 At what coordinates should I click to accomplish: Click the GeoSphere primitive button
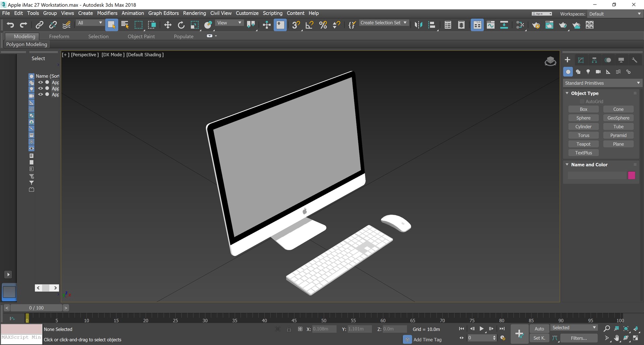coord(618,118)
